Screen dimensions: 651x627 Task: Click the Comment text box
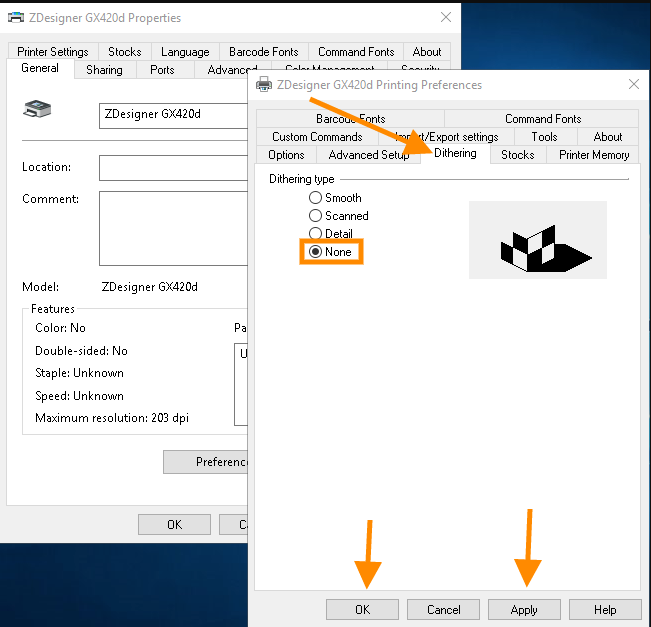point(174,228)
